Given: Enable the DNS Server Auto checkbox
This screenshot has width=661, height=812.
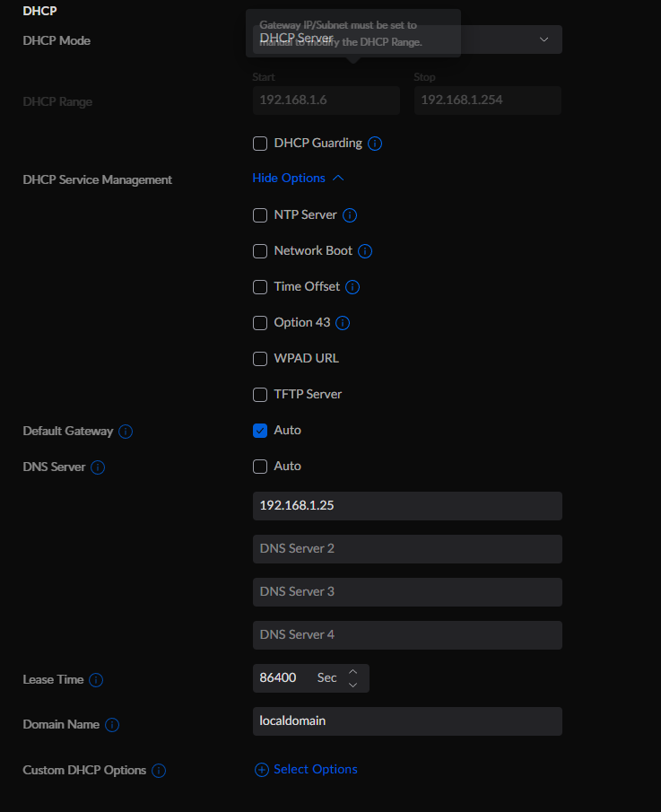Looking at the screenshot, I should pos(260,466).
